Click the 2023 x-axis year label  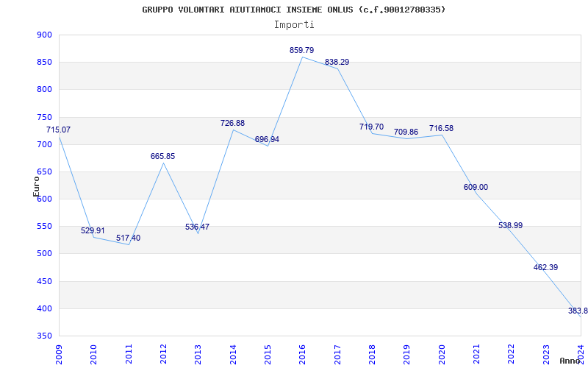tap(546, 355)
